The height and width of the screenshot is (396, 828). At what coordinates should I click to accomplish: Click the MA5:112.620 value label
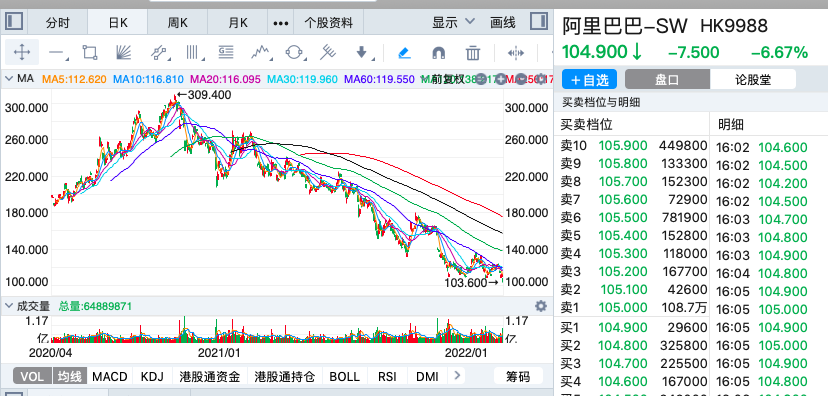pos(74,79)
